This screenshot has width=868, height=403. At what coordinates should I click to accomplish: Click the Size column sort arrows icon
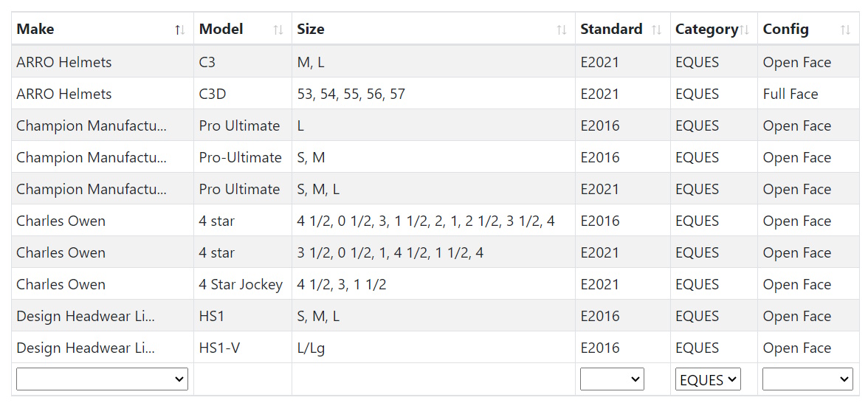[562, 30]
